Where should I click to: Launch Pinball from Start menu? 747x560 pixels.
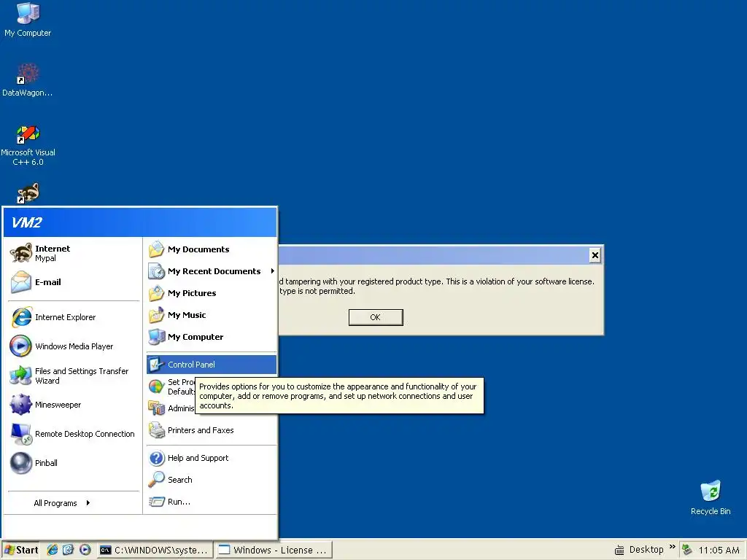tap(74, 463)
